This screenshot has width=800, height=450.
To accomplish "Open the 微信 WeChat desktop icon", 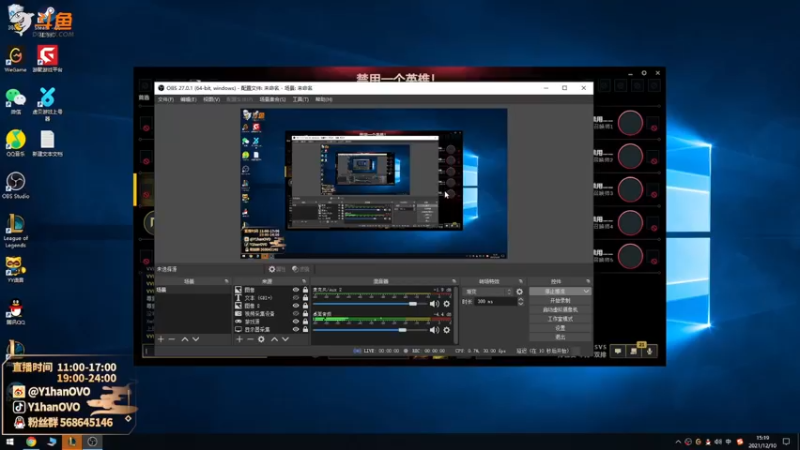I will point(15,101).
